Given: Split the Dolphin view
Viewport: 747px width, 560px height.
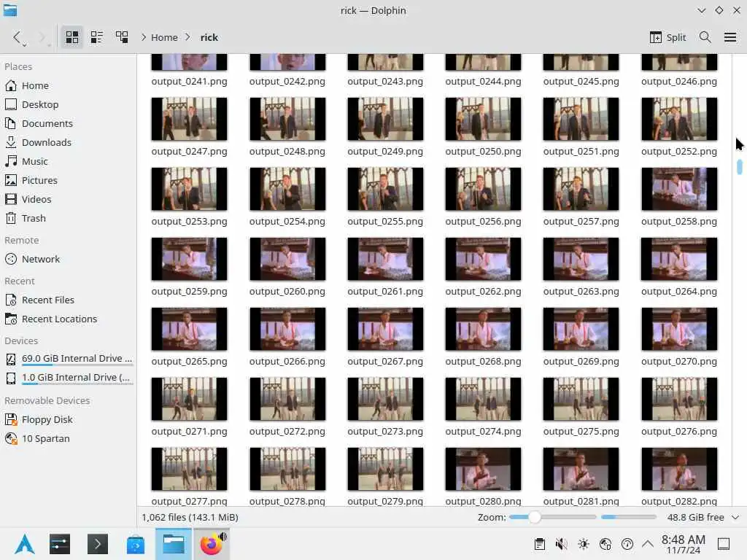Looking at the screenshot, I should [x=668, y=37].
